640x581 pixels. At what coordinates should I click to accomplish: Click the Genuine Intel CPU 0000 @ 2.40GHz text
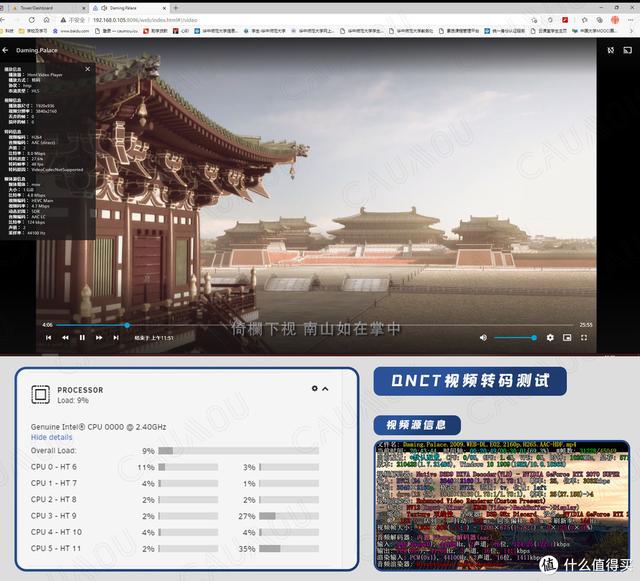98,427
